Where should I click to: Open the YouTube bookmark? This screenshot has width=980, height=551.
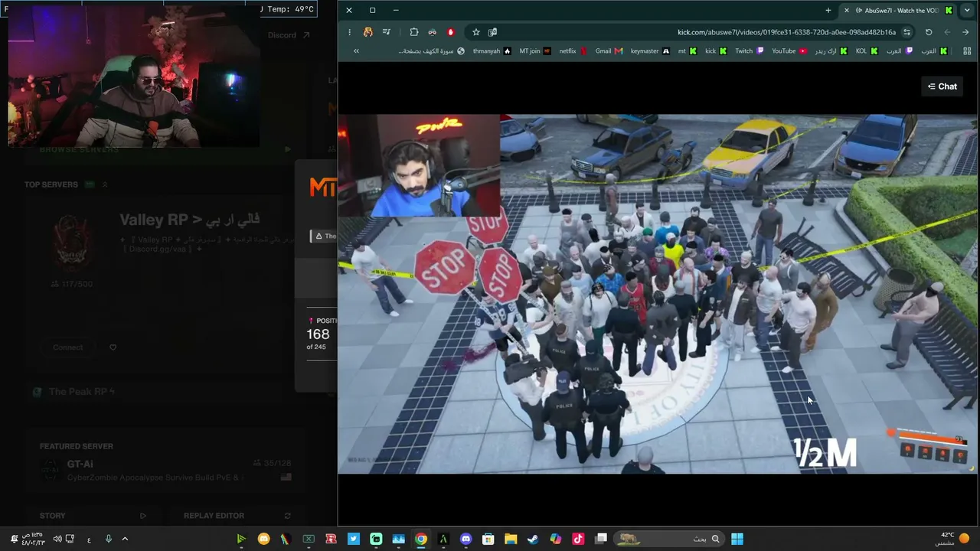(789, 51)
